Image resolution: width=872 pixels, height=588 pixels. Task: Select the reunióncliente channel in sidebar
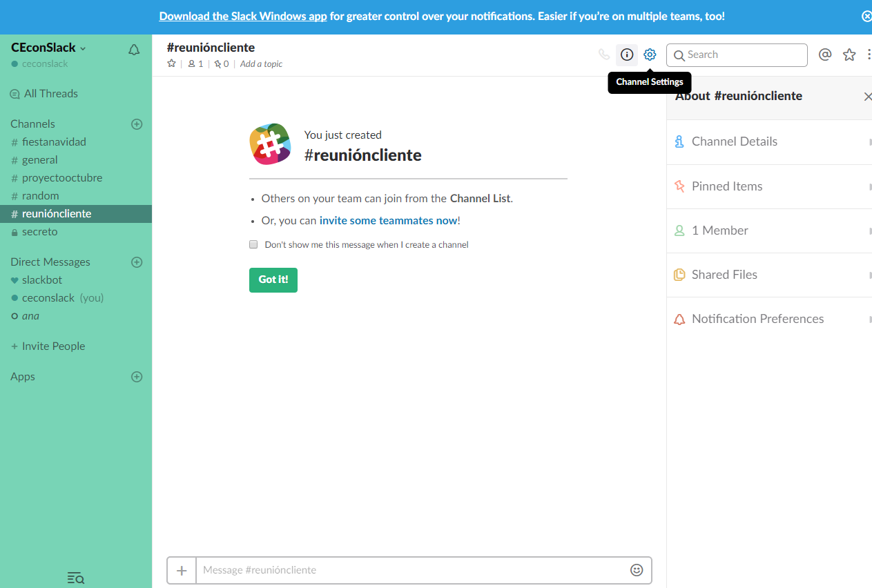tap(76, 214)
